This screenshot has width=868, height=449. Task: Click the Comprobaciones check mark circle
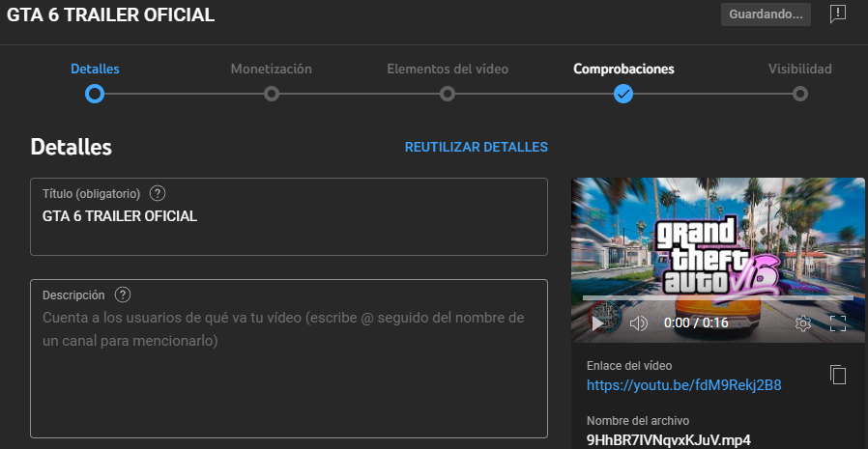click(x=623, y=94)
